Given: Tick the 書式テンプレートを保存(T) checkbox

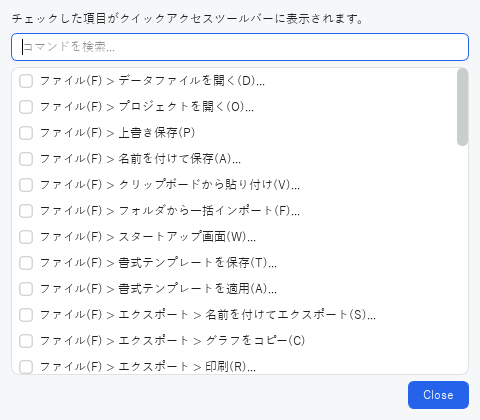Looking at the screenshot, I should [26, 263].
